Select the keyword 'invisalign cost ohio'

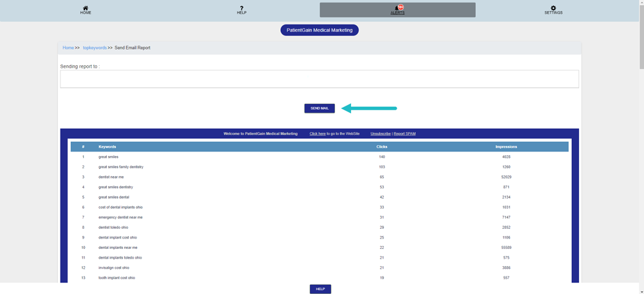(114, 268)
